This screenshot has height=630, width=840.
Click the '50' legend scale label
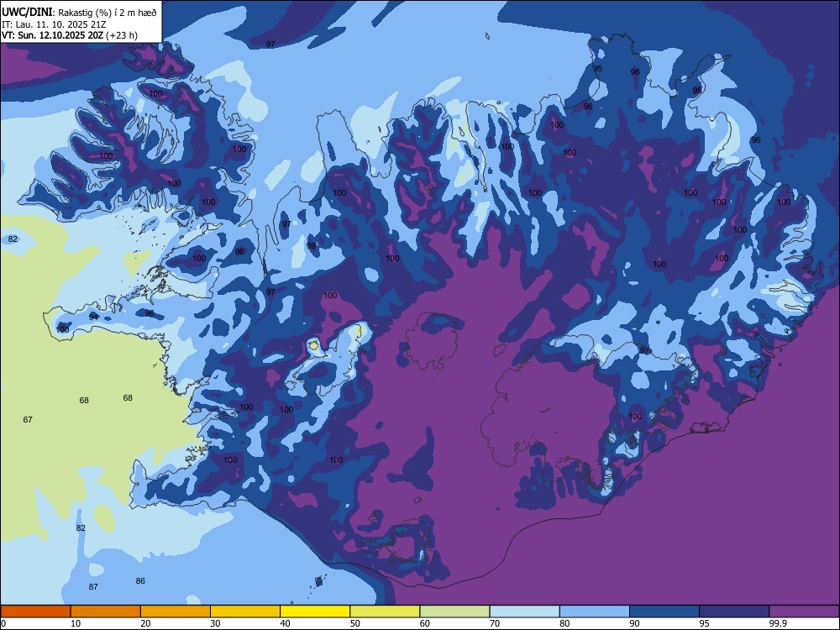click(x=355, y=623)
